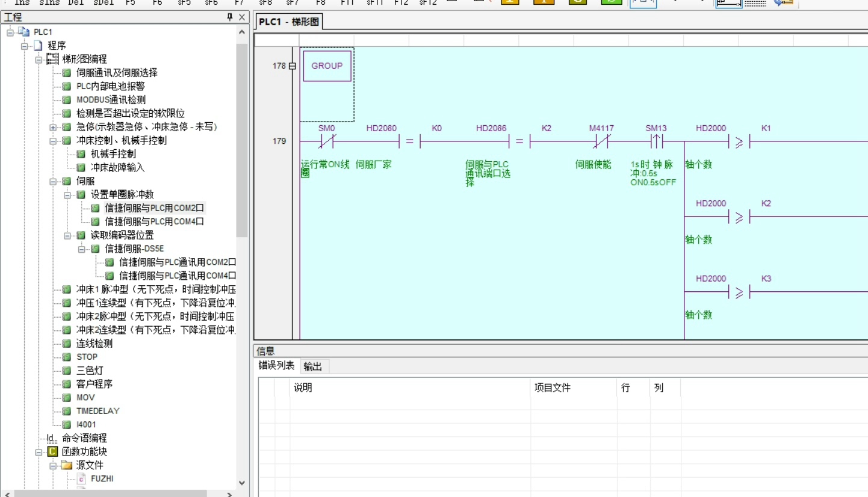Collapse the 冲床控制、机械手控制 node
The height and width of the screenshot is (497, 868).
click(x=53, y=140)
